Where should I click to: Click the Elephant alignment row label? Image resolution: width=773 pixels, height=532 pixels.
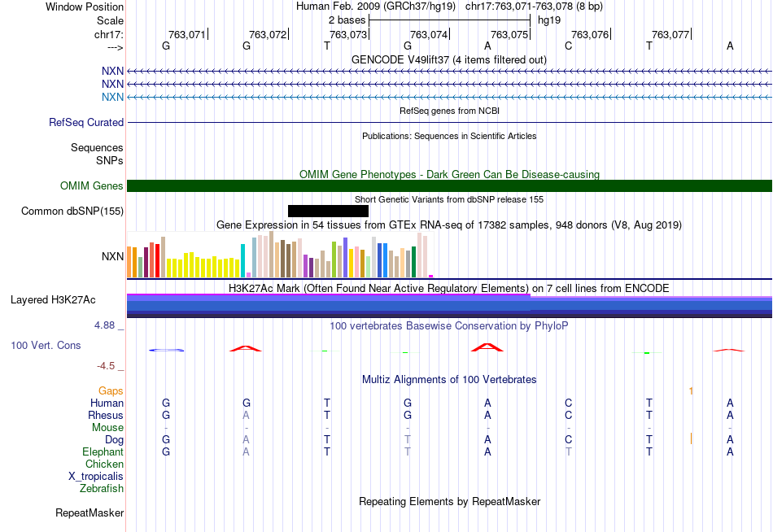[103, 452]
